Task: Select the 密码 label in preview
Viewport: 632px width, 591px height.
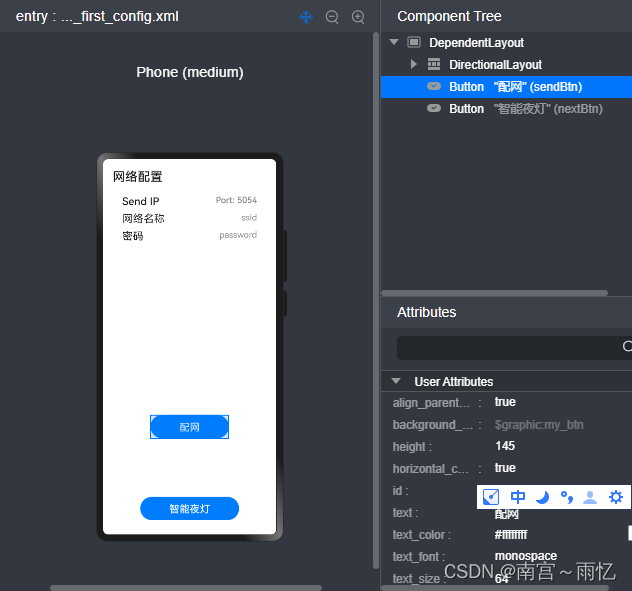Action: coord(133,236)
